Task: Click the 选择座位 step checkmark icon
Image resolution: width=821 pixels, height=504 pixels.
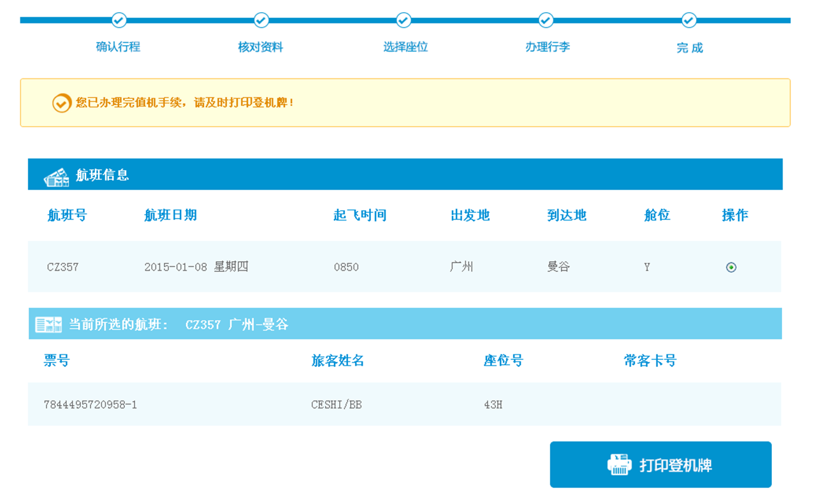Action: (403, 20)
